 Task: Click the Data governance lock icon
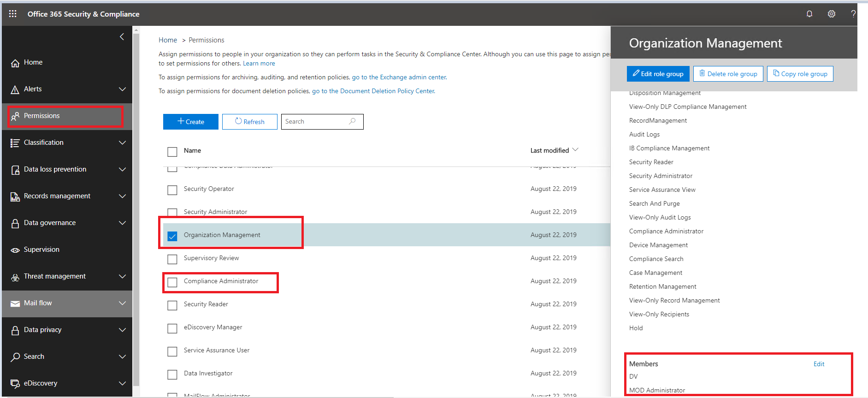(15, 223)
